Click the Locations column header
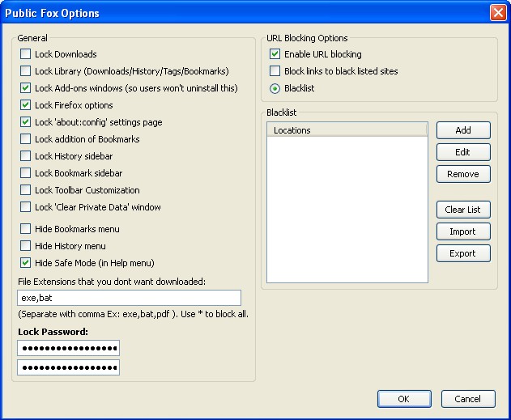The height and width of the screenshot is (420, 511). [x=347, y=130]
